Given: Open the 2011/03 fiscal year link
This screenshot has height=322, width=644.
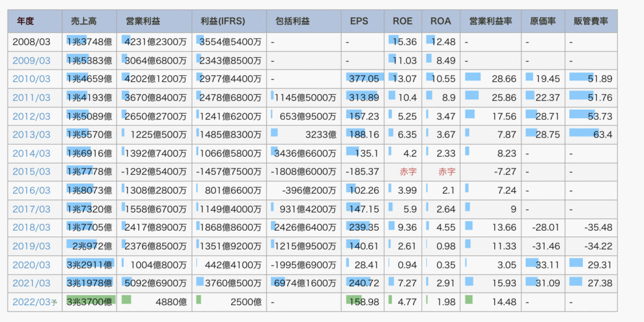Looking at the screenshot, I should pyautogui.click(x=31, y=97).
